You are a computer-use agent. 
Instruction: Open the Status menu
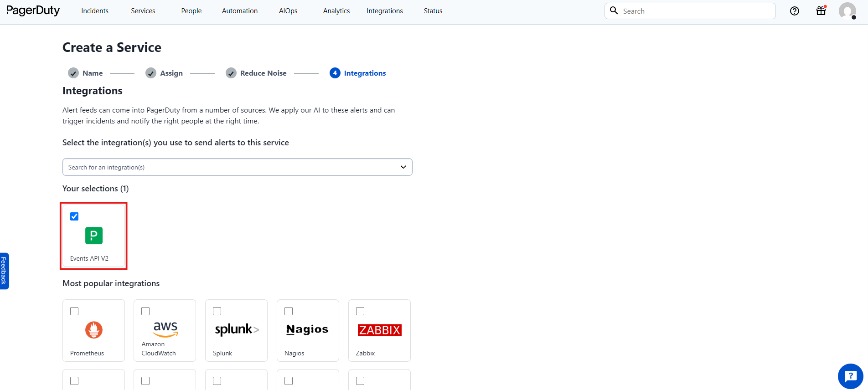[433, 11]
